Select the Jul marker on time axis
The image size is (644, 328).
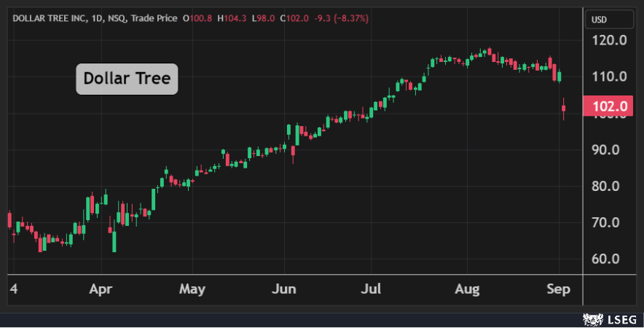(372, 289)
